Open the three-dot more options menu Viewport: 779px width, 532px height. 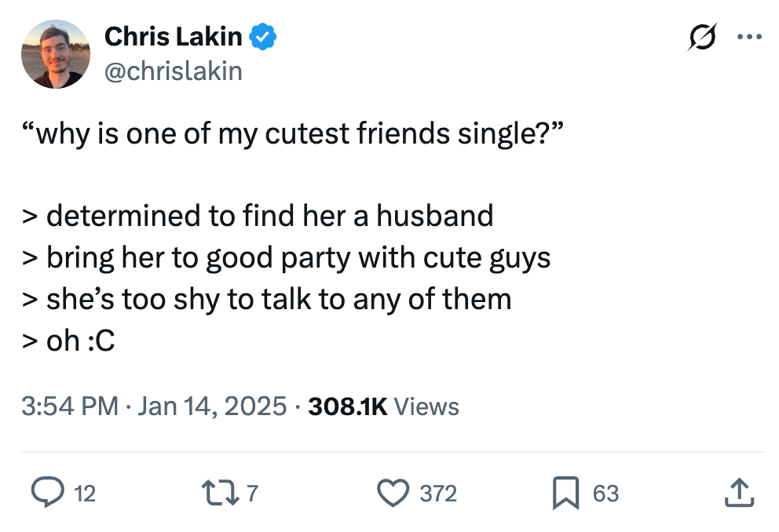point(750,36)
